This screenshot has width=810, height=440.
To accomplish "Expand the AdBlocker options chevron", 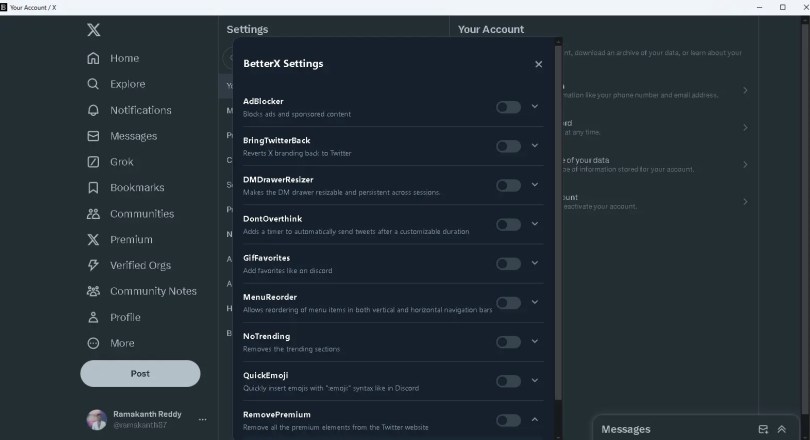I will point(535,106).
